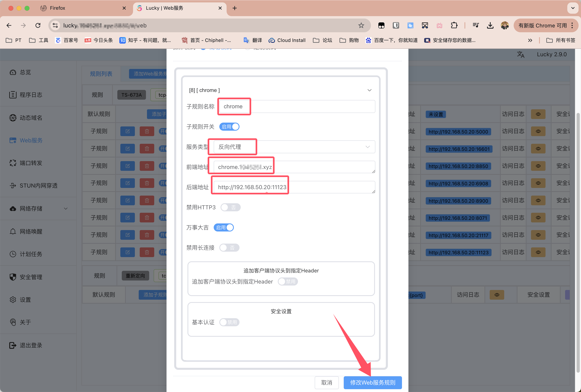
Task: Switch to the Lucky | Web服务 tab
Action: pyautogui.click(x=179, y=8)
